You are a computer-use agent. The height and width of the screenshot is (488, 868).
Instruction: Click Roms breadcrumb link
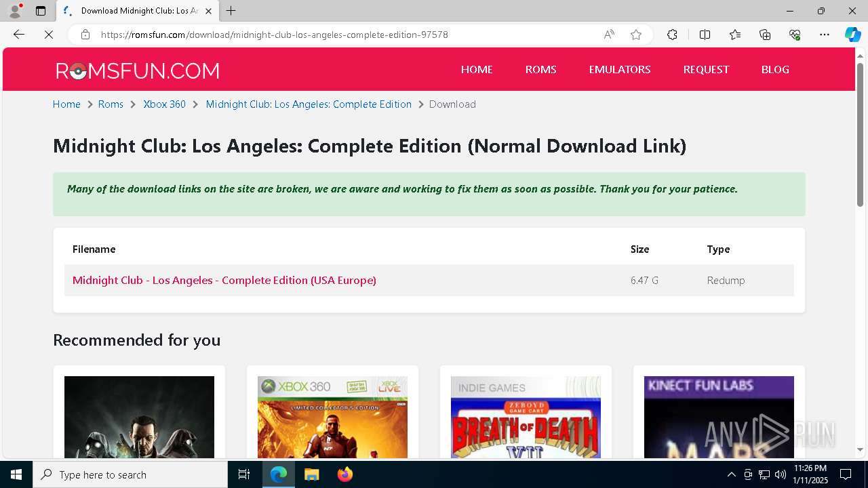point(111,104)
